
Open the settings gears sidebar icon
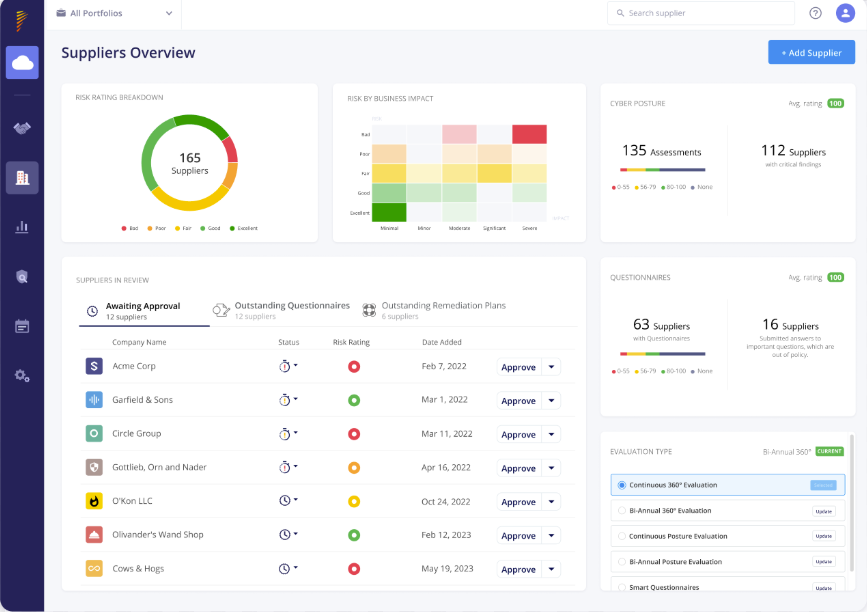pos(22,376)
